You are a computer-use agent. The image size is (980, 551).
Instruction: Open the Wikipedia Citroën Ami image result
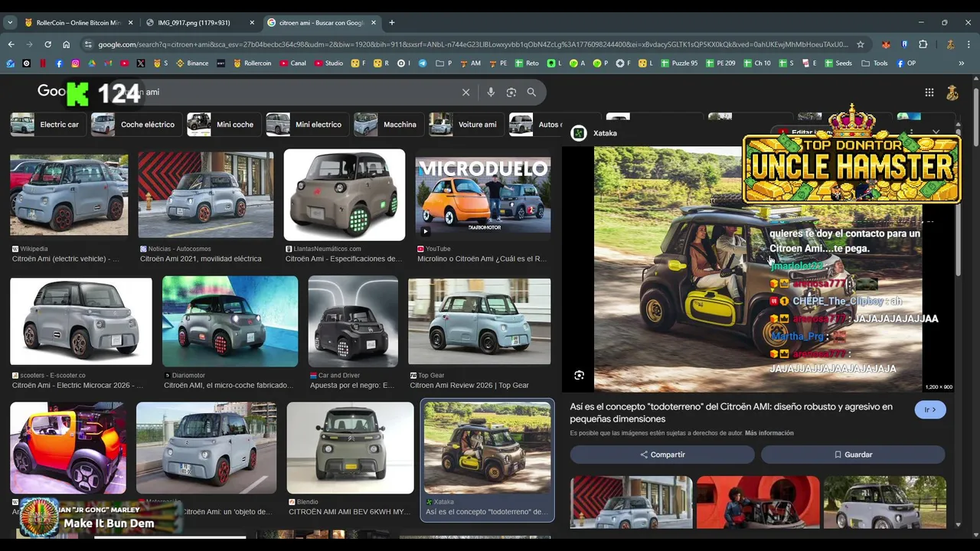point(69,194)
